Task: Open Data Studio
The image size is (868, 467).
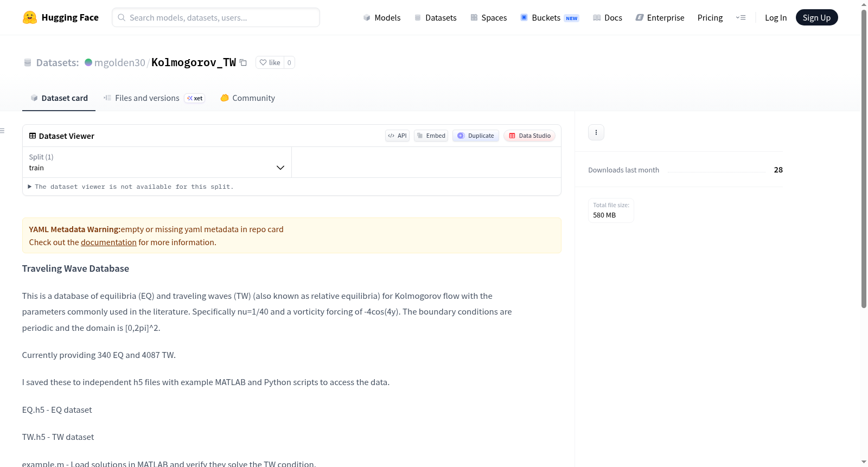Action: [x=529, y=136]
